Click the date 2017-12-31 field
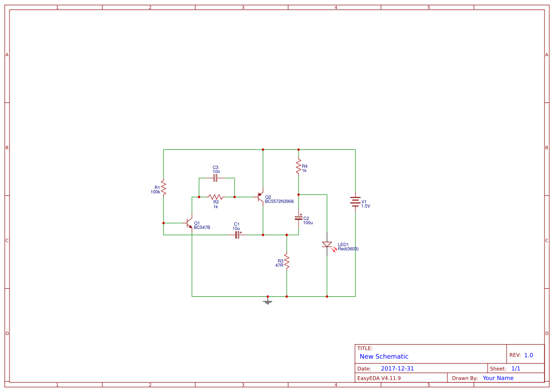 pyautogui.click(x=397, y=368)
